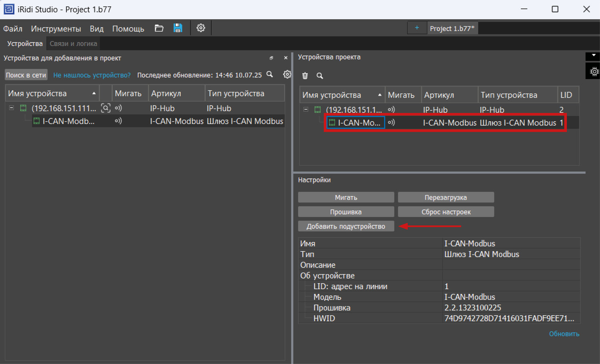Click the Не нашлось устройство? link

point(92,75)
